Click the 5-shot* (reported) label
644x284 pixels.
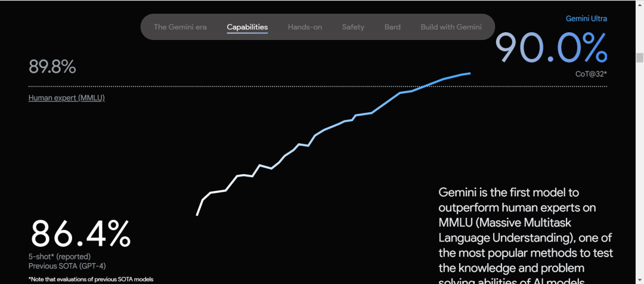(60, 257)
